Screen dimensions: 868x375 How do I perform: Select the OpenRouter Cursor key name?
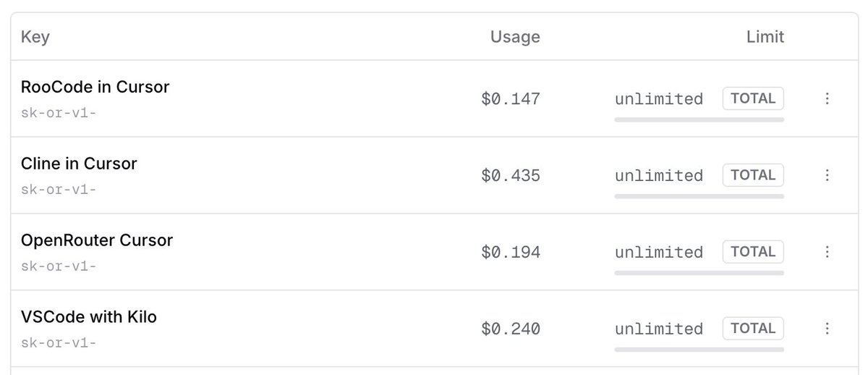click(97, 240)
